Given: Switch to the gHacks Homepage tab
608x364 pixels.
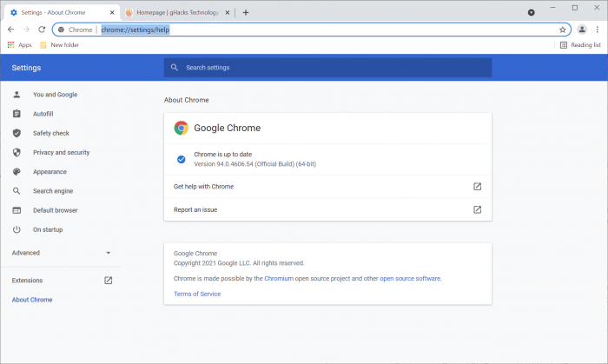Looking at the screenshot, I should coord(174,12).
